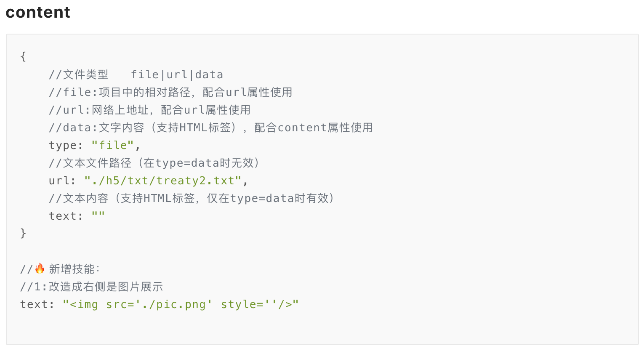
Task: Click the empty string after text:
Action: pos(98,215)
